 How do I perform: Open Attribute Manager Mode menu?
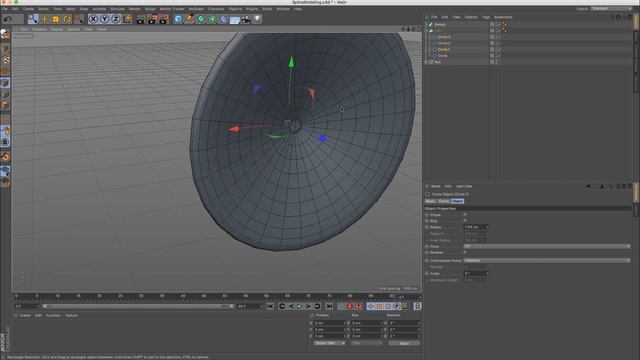436,186
